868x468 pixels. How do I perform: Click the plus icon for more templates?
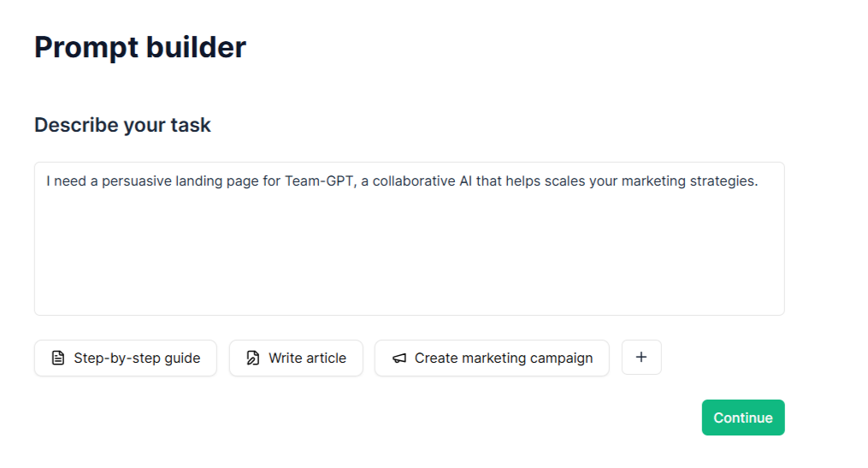(x=641, y=358)
